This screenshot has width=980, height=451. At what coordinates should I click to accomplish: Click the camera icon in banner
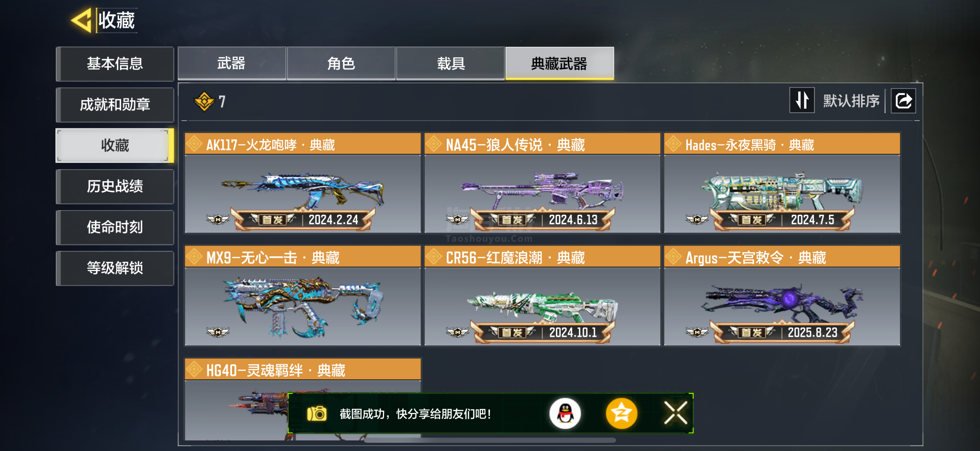click(316, 414)
